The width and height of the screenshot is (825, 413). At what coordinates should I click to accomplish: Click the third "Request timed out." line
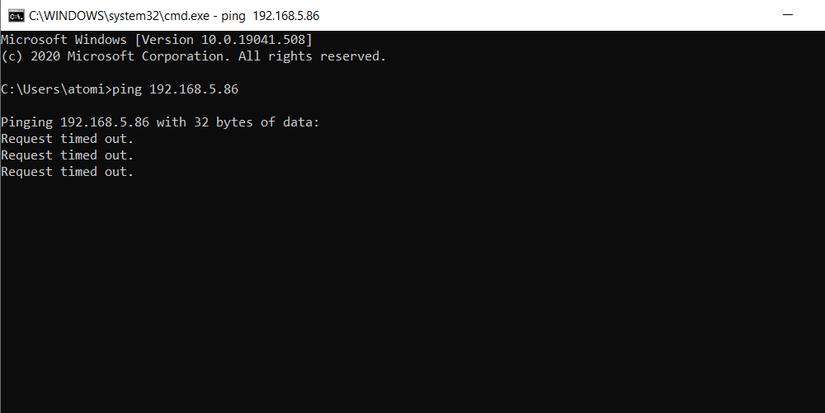click(x=67, y=172)
